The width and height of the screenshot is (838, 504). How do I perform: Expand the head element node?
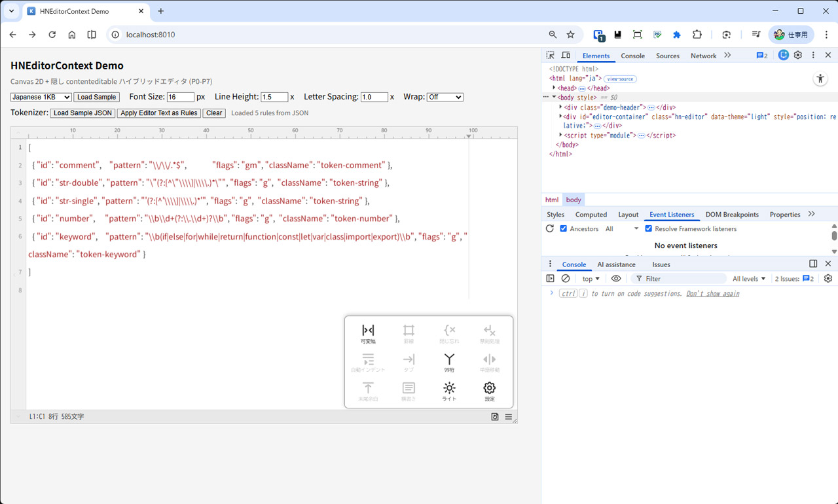[554, 88]
